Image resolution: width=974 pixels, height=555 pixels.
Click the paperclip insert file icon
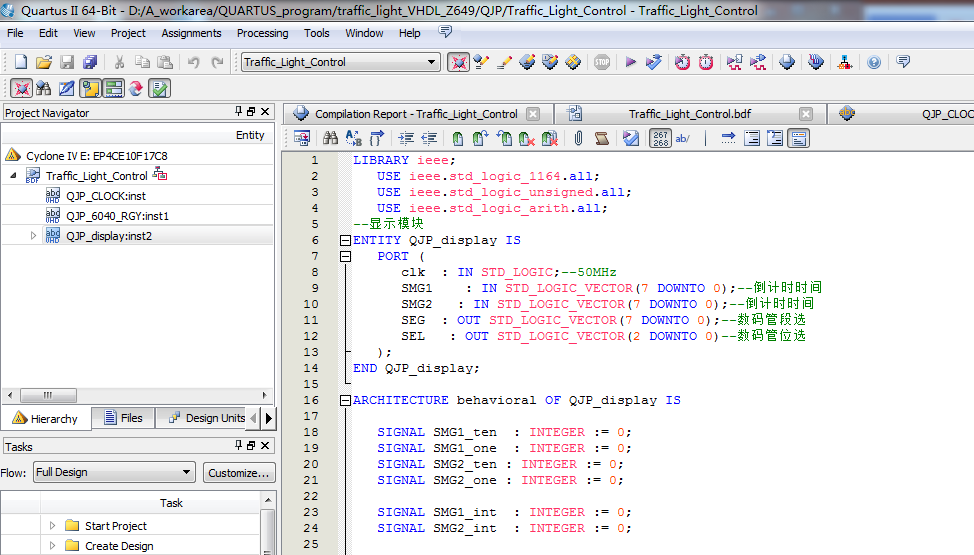click(x=578, y=138)
